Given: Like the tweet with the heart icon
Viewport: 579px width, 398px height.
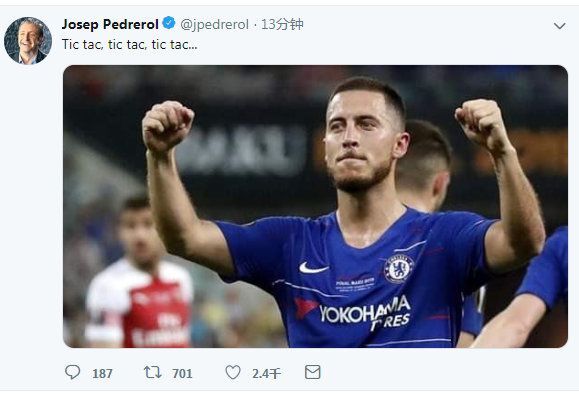Looking at the screenshot, I should pyautogui.click(x=233, y=372).
